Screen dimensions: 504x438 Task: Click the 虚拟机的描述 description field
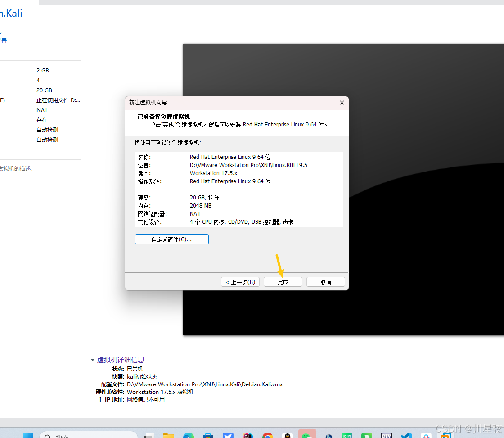coord(17,168)
